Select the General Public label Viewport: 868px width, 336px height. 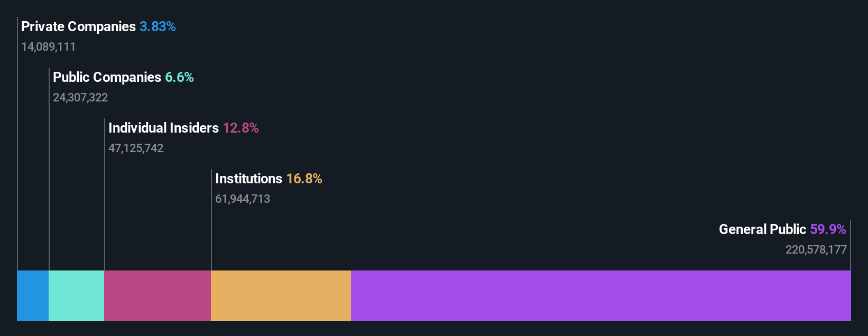coord(762,230)
